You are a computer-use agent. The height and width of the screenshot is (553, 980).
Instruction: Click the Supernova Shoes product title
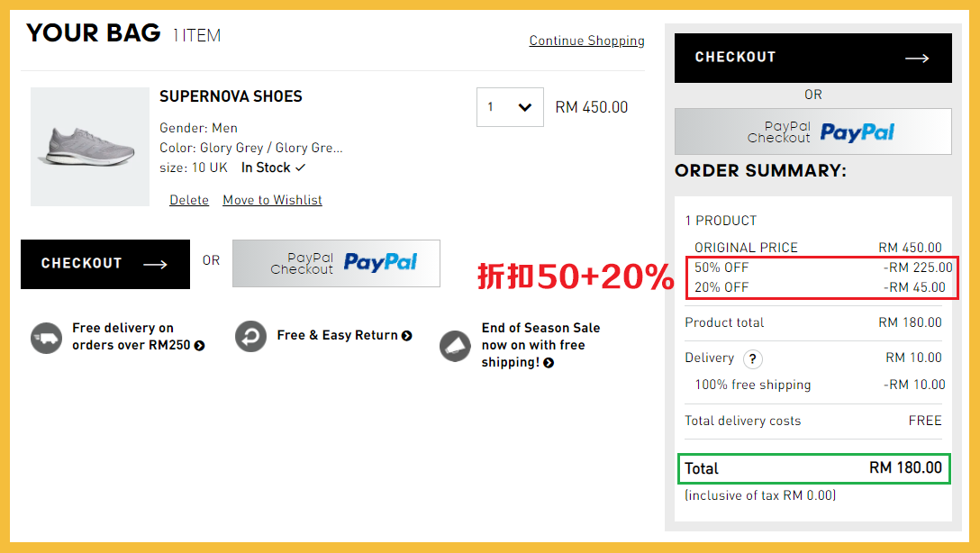pos(231,96)
